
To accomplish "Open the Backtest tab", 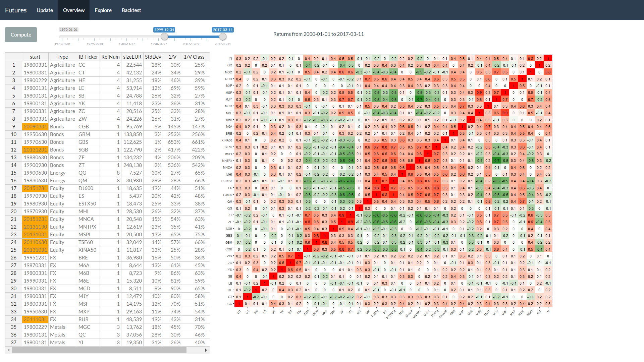I will point(131,10).
